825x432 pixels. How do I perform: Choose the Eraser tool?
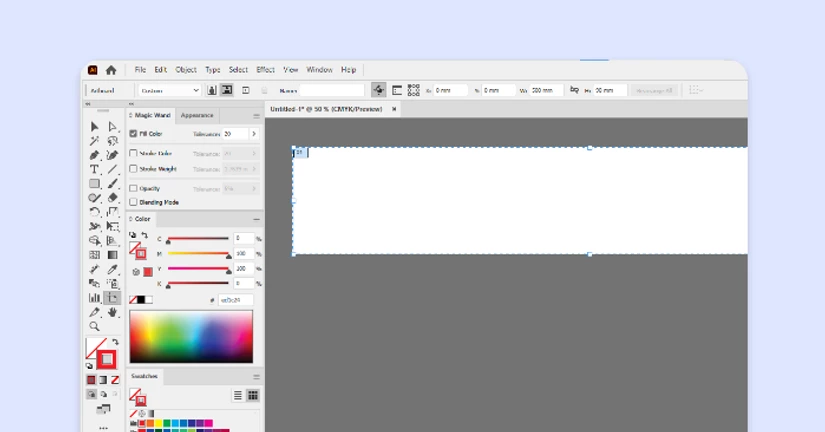112,198
